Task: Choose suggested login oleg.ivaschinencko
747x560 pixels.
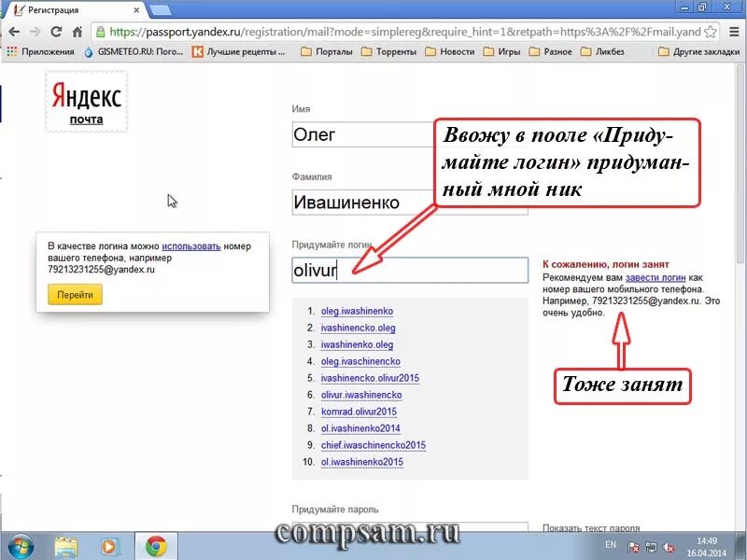Action: pos(360,361)
